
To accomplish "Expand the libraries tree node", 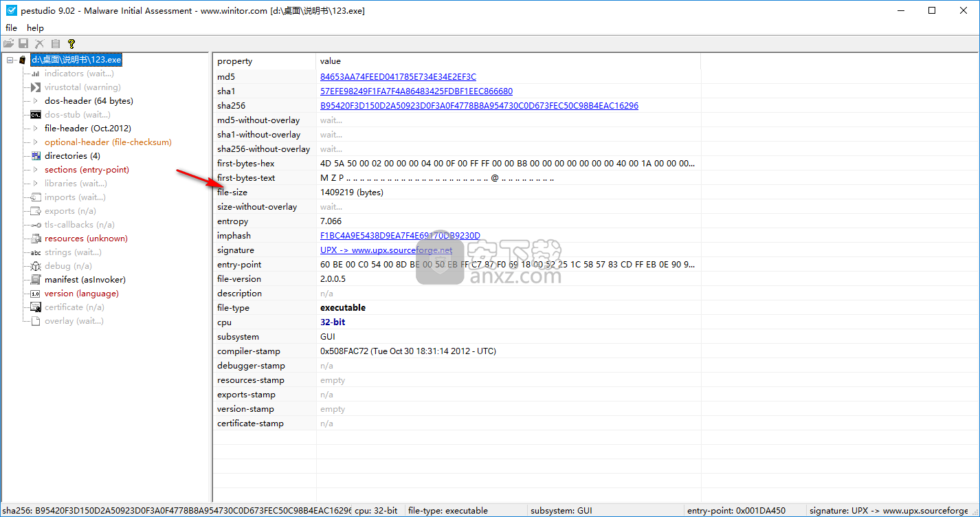I will pos(36,184).
